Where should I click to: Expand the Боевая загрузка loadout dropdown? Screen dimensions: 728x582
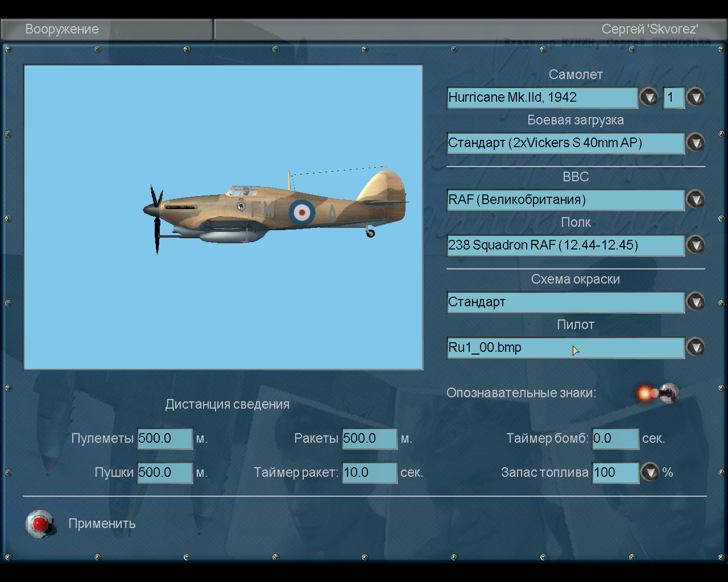(696, 143)
